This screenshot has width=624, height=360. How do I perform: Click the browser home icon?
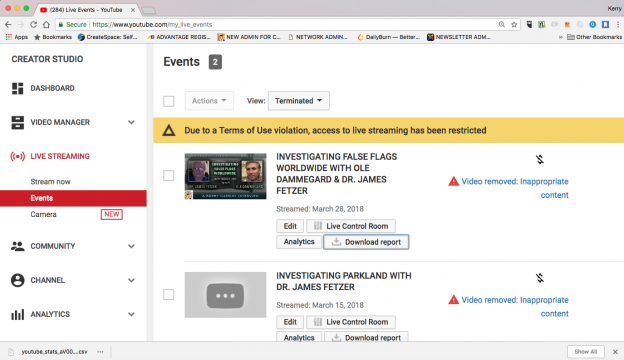coord(46,24)
